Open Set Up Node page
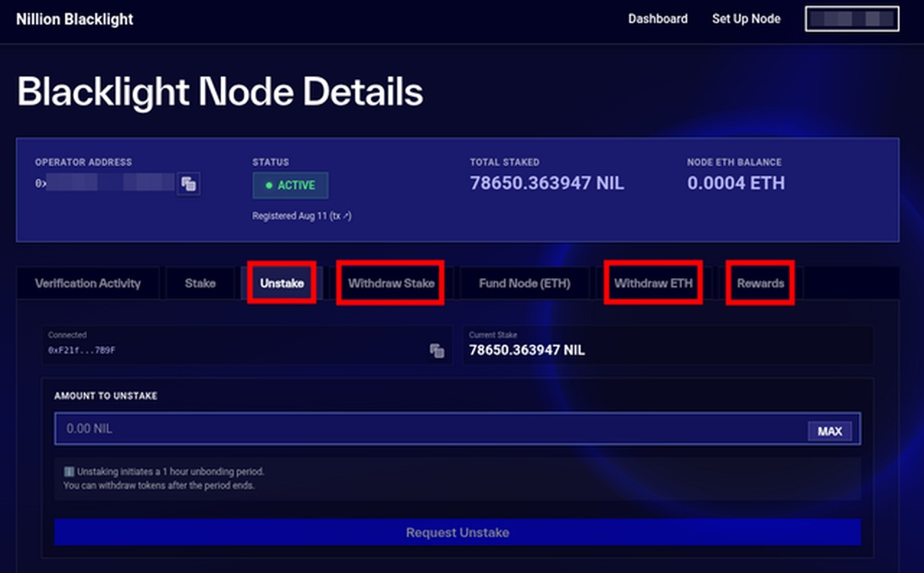Screen dimensions: 924x573 pos(746,18)
